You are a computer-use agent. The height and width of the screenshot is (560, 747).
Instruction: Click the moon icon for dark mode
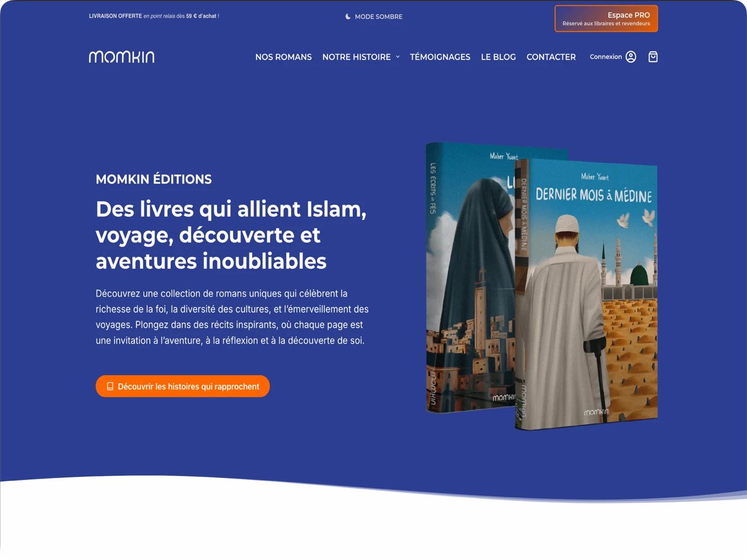[348, 17]
